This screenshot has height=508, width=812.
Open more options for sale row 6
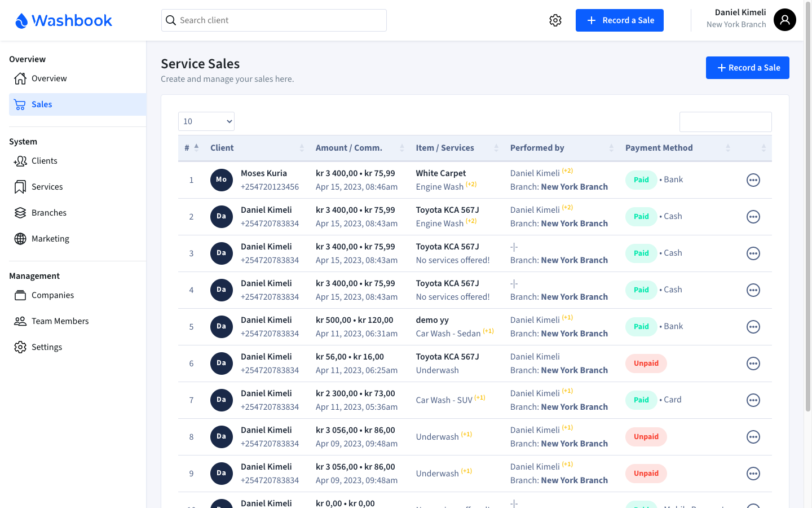pos(753,364)
